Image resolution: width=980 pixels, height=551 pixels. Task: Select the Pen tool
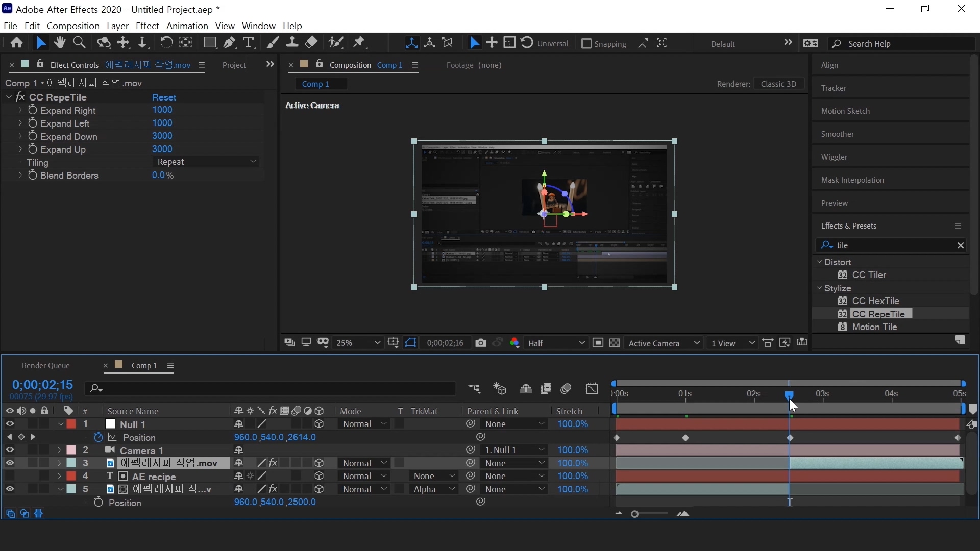click(229, 43)
